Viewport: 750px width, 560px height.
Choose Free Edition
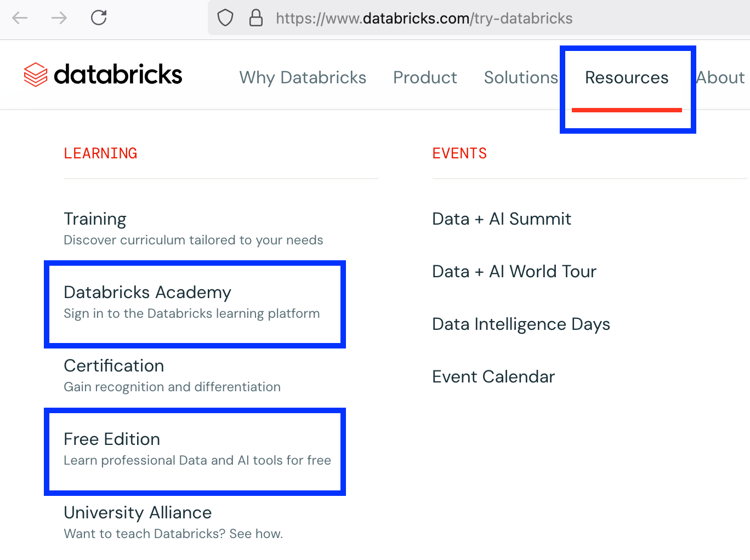point(112,439)
